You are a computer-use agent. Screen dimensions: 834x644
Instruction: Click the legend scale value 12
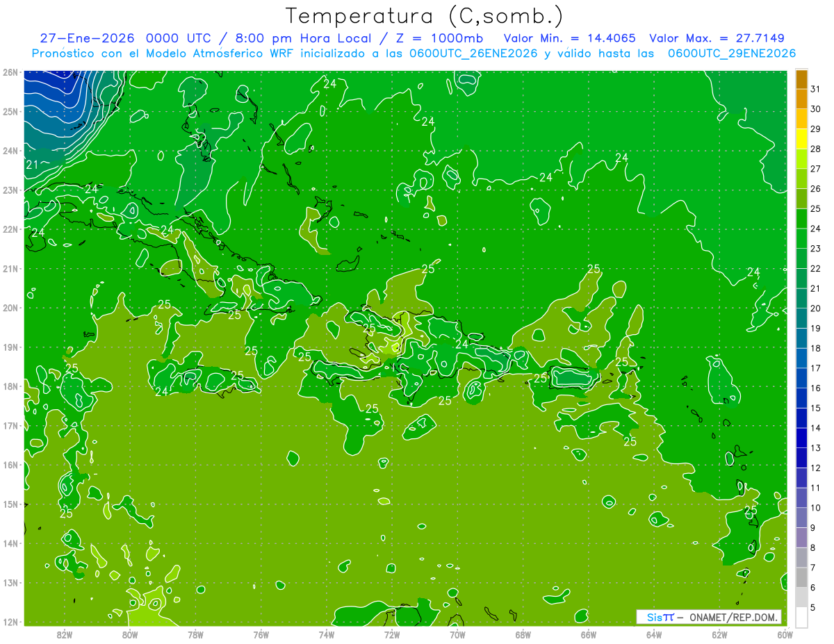[815, 468]
